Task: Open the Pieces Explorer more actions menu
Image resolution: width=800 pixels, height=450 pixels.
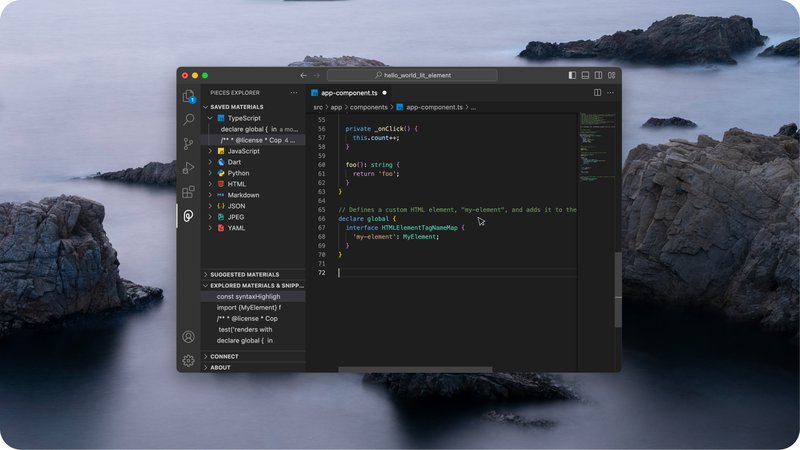Action: click(x=294, y=93)
